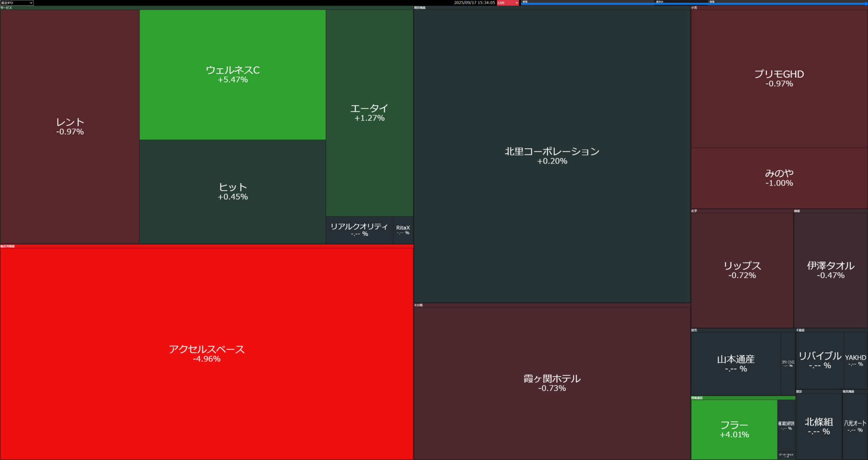Image resolution: width=868 pixels, height=460 pixels.
Task: Click the 2025/09/17 15:34:05 timestamp
Action: pos(474,3)
